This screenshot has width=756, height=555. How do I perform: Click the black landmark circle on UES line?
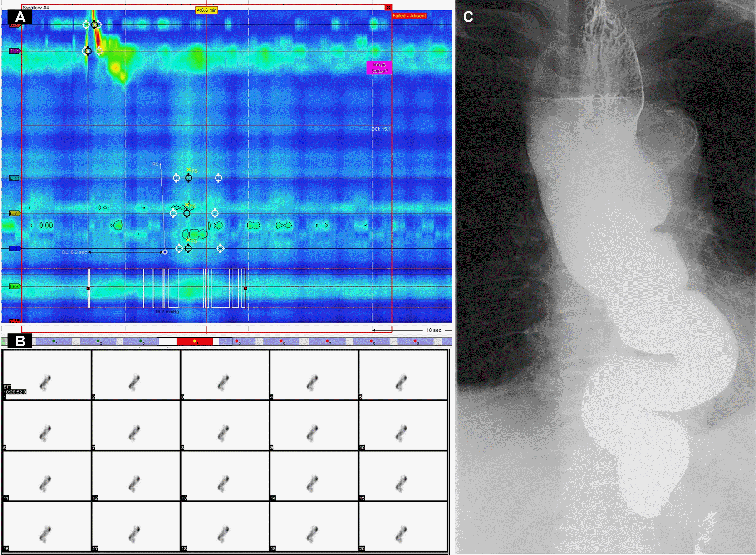[88, 51]
